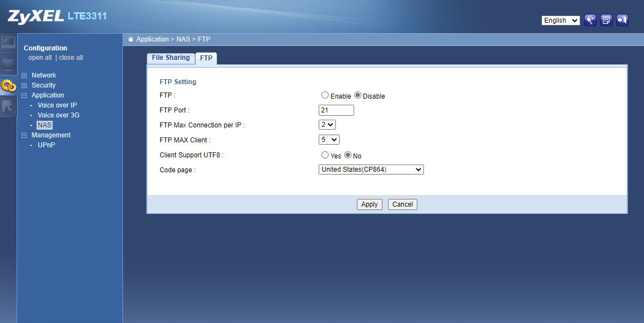Click the FTP Port input field
This screenshot has width=644, height=323.
click(x=336, y=110)
